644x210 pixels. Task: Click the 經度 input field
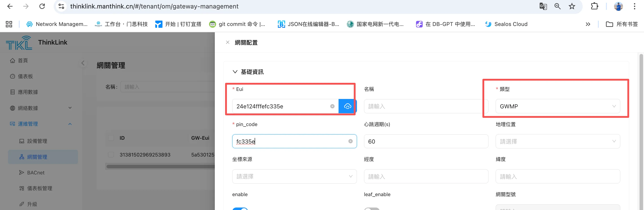pyautogui.click(x=426, y=176)
